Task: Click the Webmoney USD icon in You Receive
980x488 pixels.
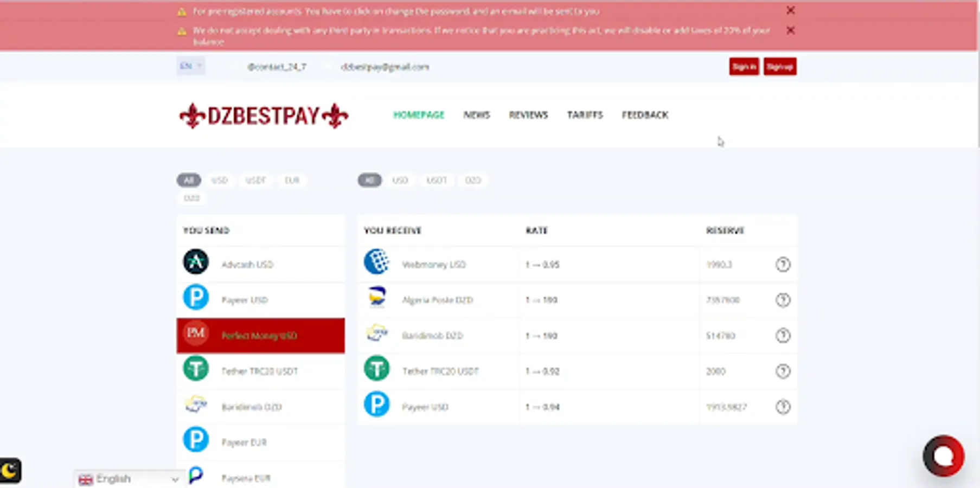Action: coord(376,262)
